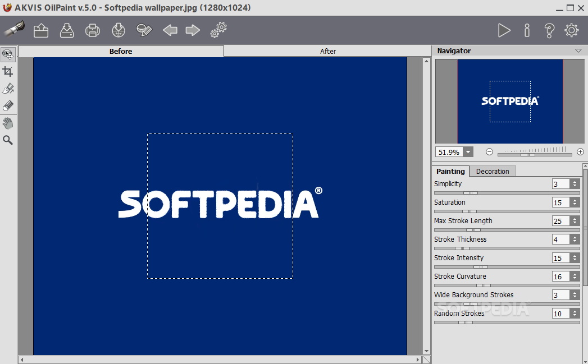This screenshot has height=364, width=588.
Task: Save image using download tray icon
Action: point(67,30)
